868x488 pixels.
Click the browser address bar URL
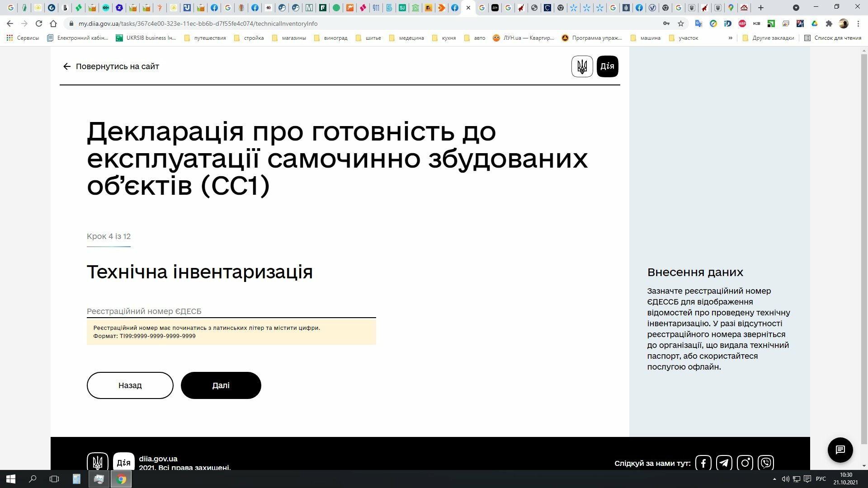click(x=198, y=23)
